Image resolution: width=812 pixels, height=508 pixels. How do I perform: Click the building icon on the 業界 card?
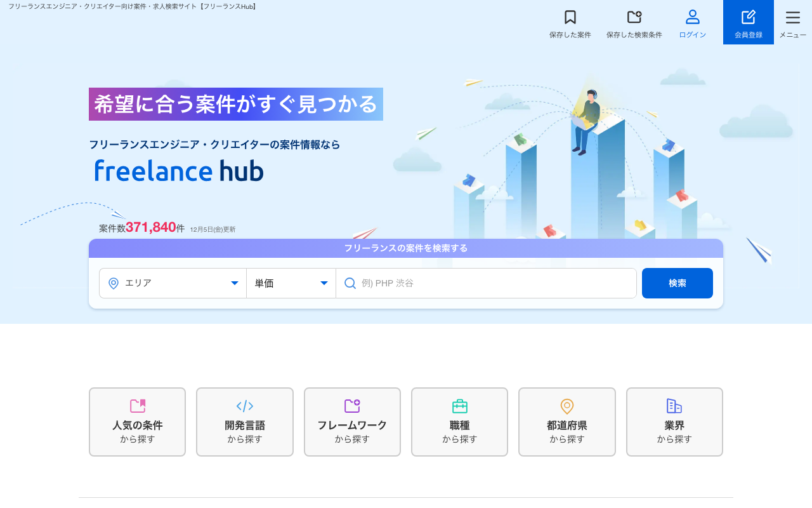(674, 405)
